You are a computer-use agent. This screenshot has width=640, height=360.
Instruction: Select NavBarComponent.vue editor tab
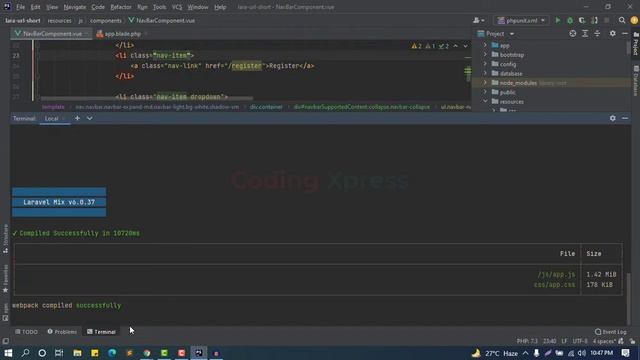51,34
